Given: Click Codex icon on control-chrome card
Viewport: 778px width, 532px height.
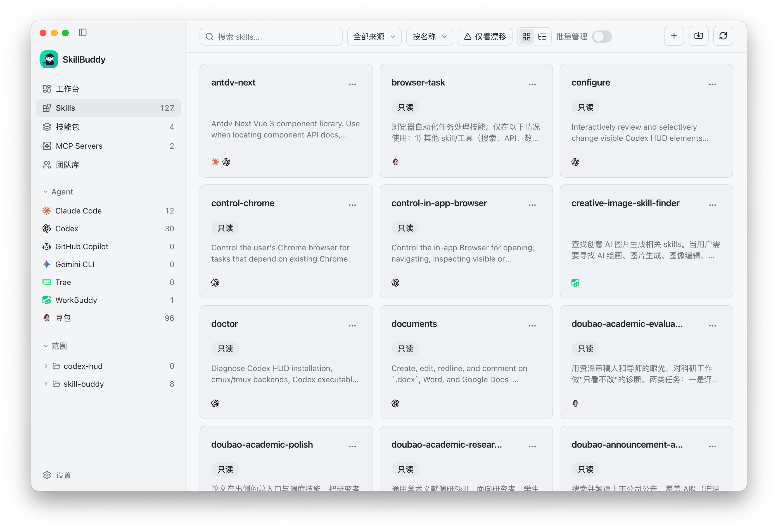Looking at the screenshot, I should (215, 283).
